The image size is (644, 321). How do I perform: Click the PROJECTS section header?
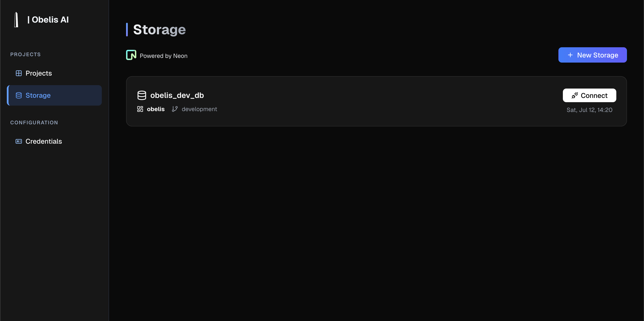[26, 54]
